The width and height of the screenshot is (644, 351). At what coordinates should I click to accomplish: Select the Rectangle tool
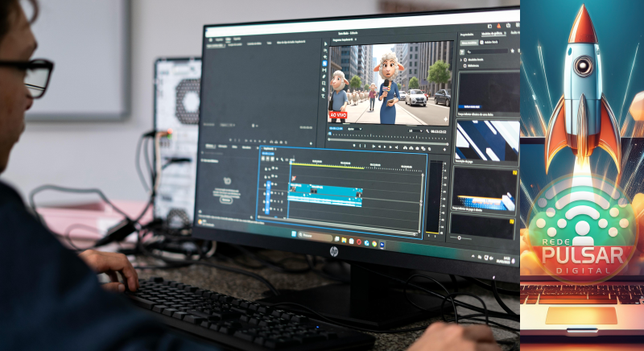324,84
